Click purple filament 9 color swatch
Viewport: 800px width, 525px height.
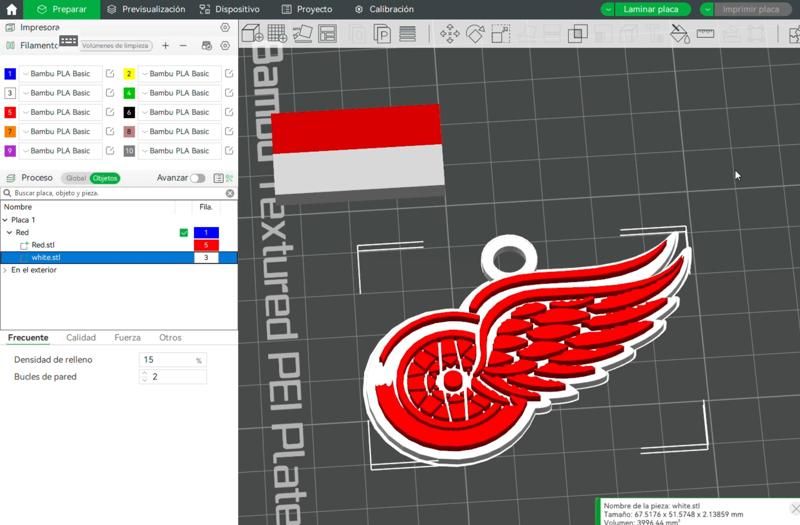(10, 151)
